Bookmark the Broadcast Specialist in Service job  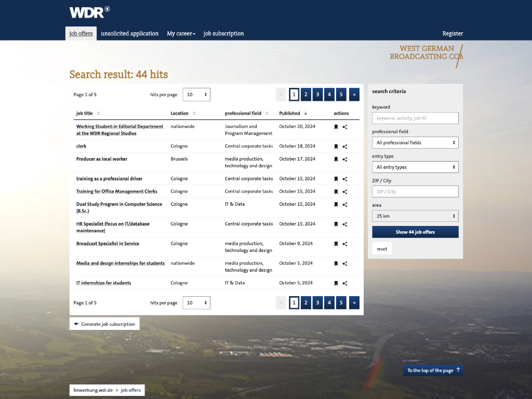click(x=336, y=244)
